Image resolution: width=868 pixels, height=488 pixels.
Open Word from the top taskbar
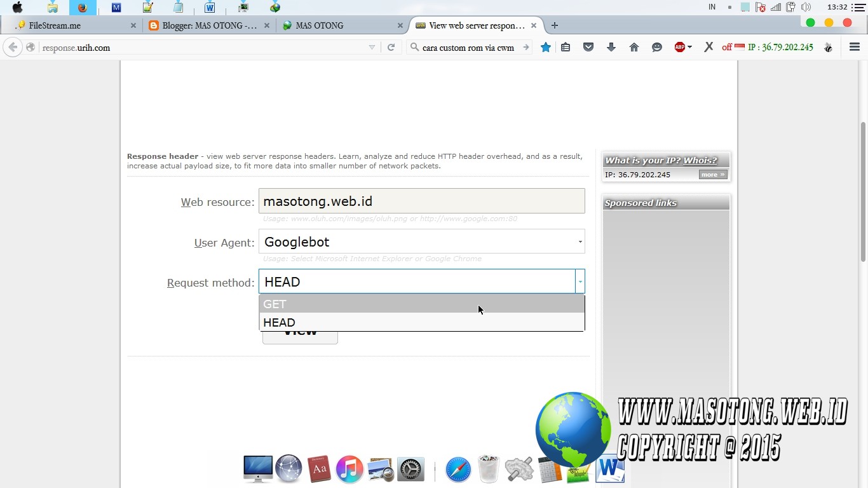tap(210, 8)
